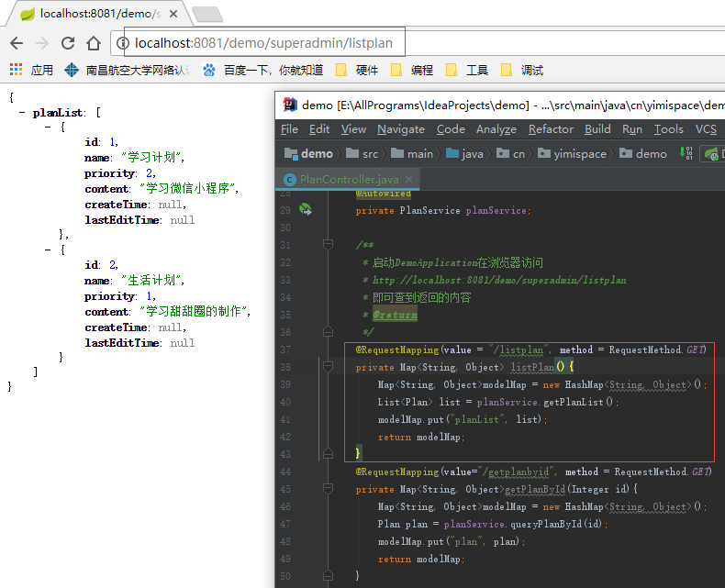
Task: Click the demo project breadcrumb root
Action: click(309, 153)
